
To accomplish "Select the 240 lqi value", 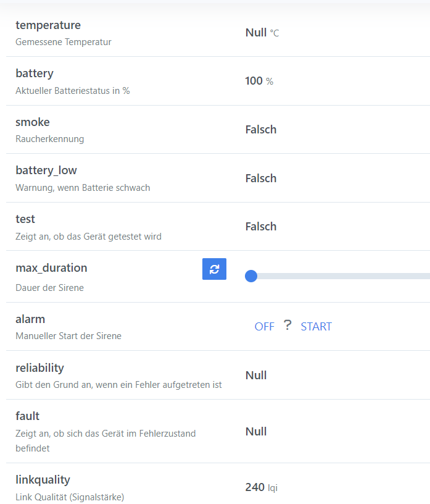I will [x=262, y=487].
